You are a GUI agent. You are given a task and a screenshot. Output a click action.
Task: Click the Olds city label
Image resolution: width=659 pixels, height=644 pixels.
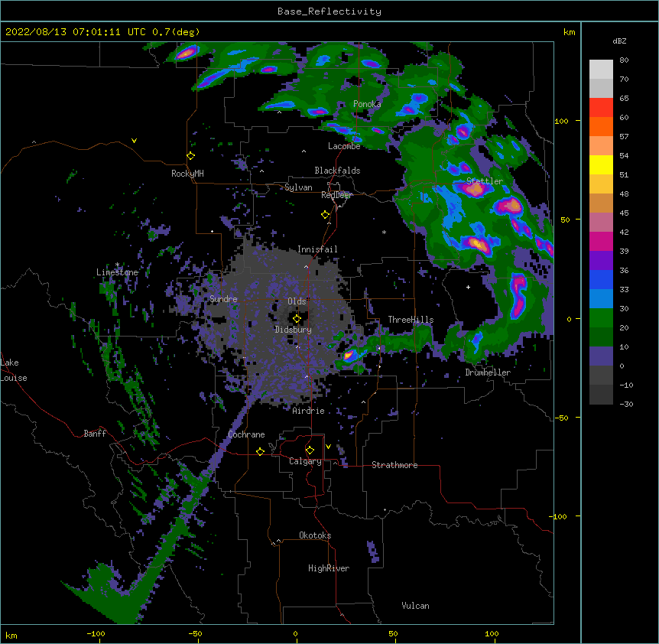[x=297, y=301]
